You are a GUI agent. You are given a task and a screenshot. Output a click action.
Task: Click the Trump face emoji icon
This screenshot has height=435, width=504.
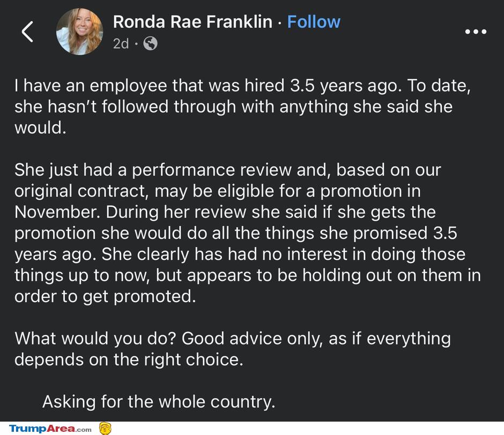(x=105, y=428)
